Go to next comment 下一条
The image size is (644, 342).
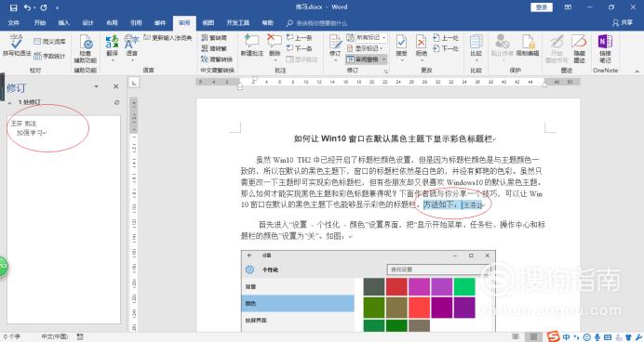coord(300,48)
